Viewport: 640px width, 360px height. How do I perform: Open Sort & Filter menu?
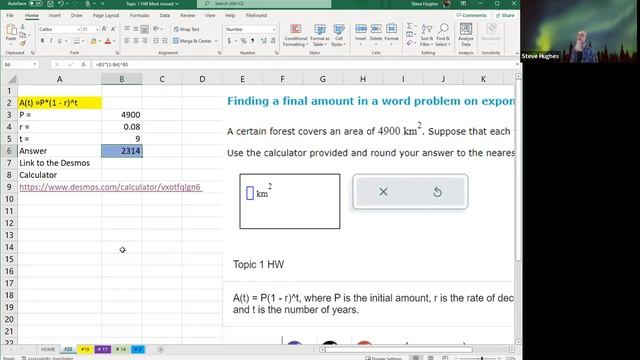pyautogui.click(x=427, y=35)
